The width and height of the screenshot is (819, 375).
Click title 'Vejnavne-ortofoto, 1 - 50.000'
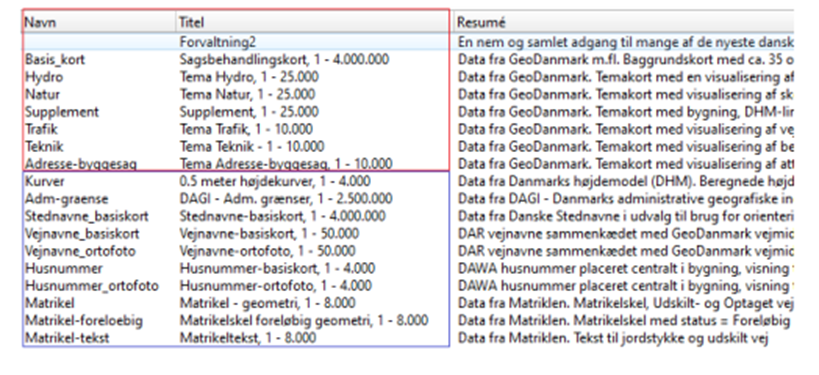[267, 251]
